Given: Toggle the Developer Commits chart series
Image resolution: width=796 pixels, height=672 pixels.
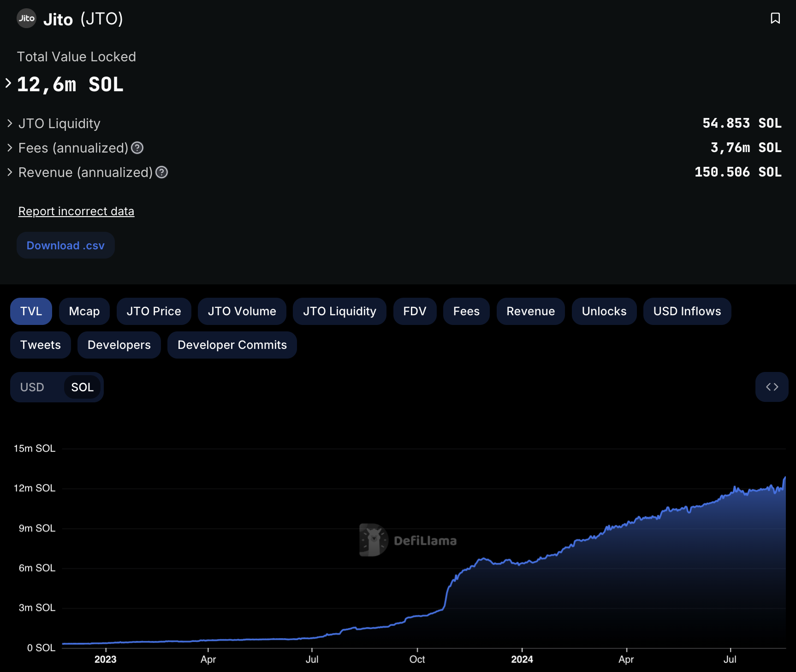Looking at the screenshot, I should point(232,345).
